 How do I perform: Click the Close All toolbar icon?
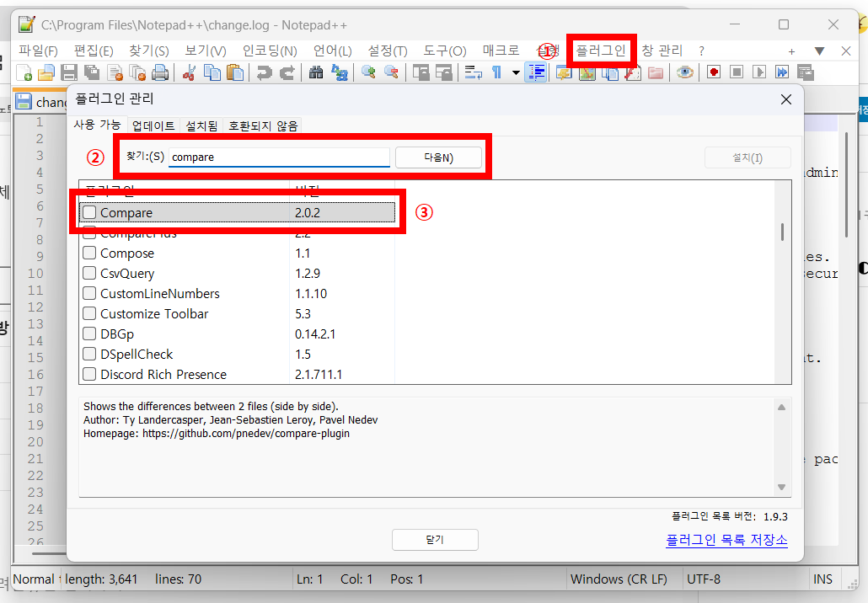[137, 72]
